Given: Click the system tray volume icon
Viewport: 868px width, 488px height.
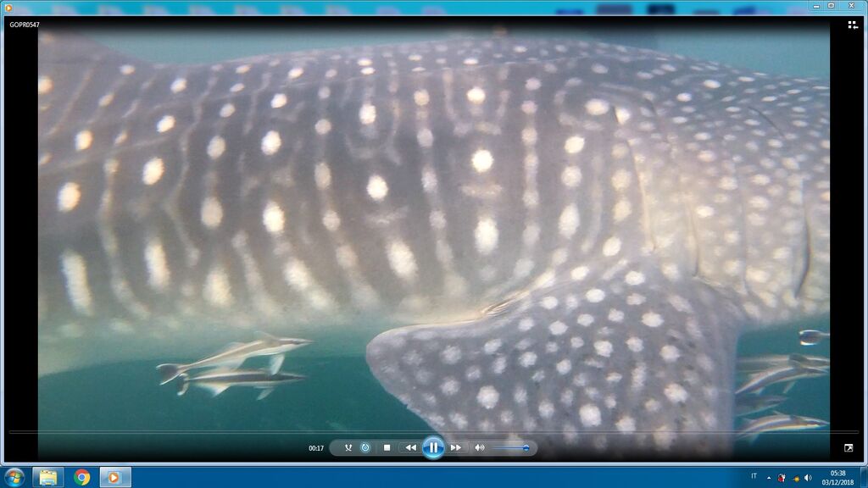Looking at the screenshot, I should click(x=808, y=477).
